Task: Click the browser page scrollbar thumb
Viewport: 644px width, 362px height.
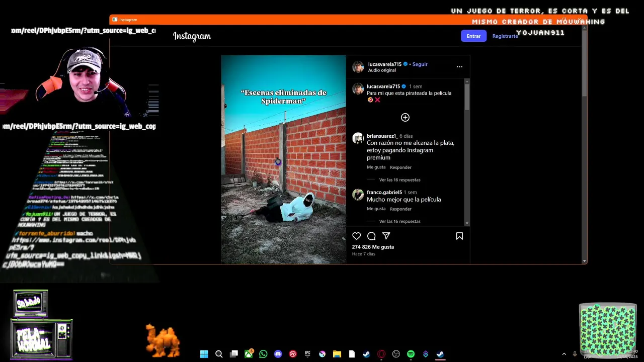Action: [584, 63]
